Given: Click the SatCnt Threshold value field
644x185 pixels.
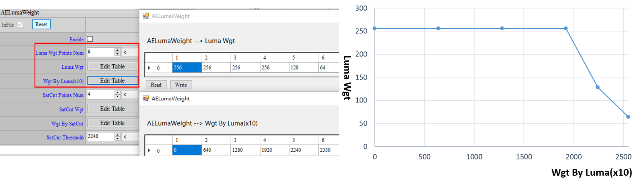Looking at the screenshot, I should tap(100, 137).
